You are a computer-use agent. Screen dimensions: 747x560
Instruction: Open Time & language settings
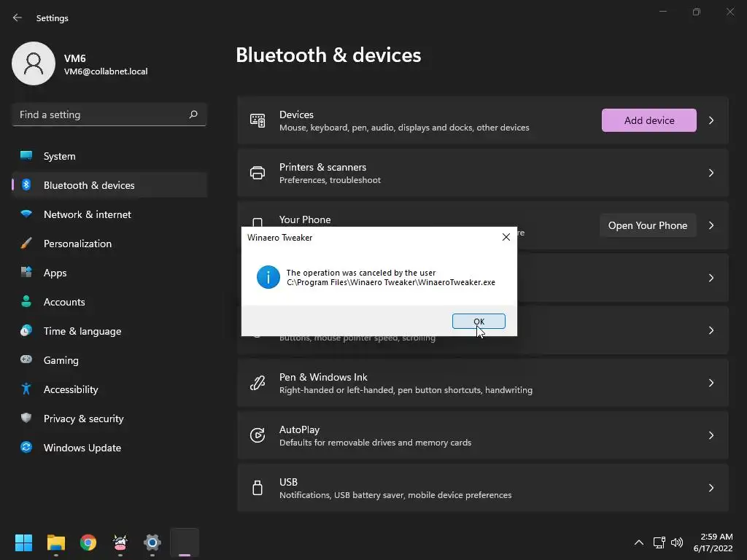(109, 331)
